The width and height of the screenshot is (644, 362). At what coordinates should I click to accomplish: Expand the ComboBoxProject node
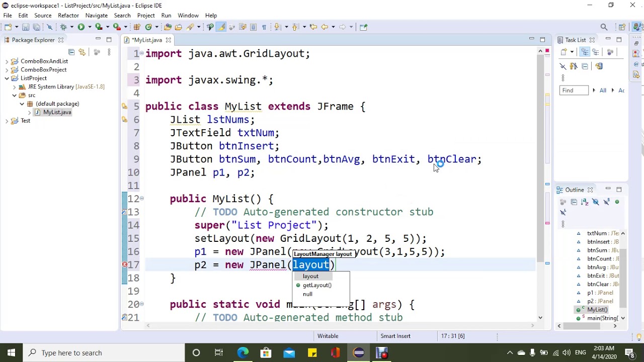[7, 70]
